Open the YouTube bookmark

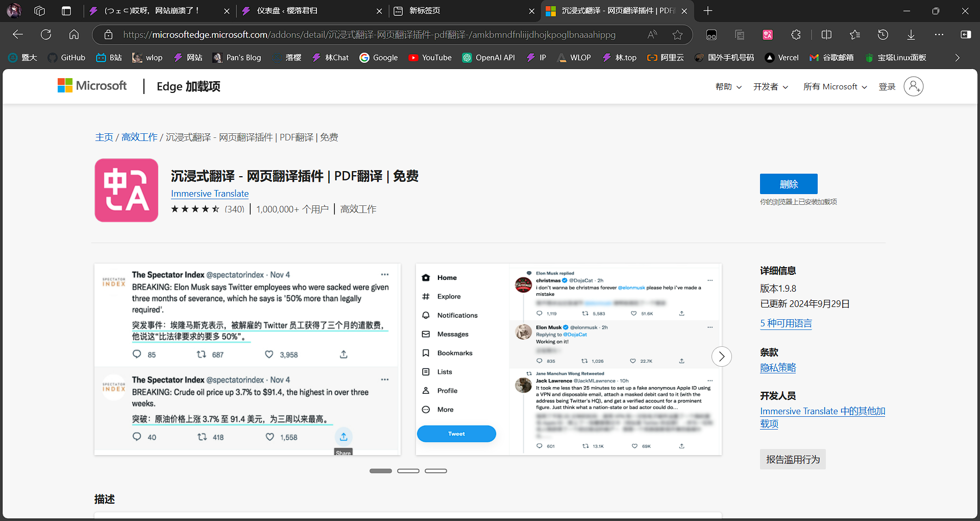(430, 58)
